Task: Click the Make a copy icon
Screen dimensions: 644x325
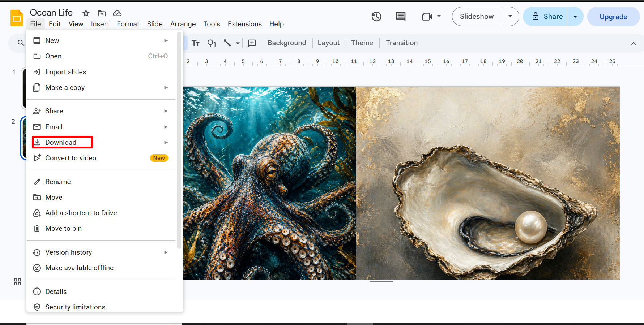Action: click(x=37, y=87)
